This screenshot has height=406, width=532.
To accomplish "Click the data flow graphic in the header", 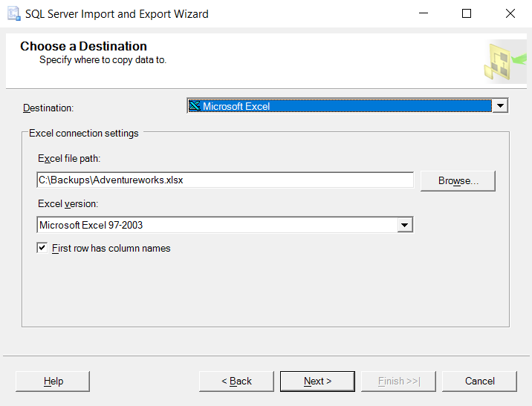I will pyautogui.click(x=505, y=62).
